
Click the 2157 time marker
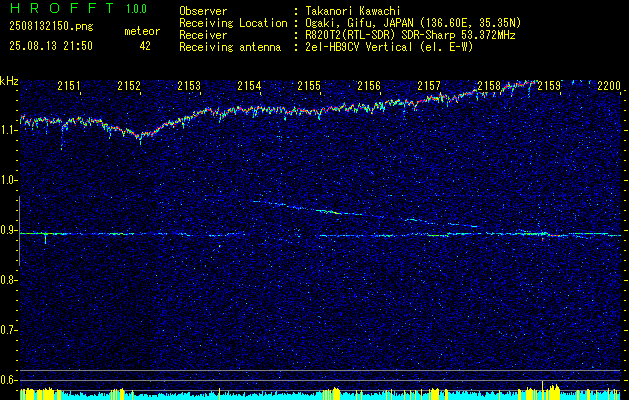point(429,85)
